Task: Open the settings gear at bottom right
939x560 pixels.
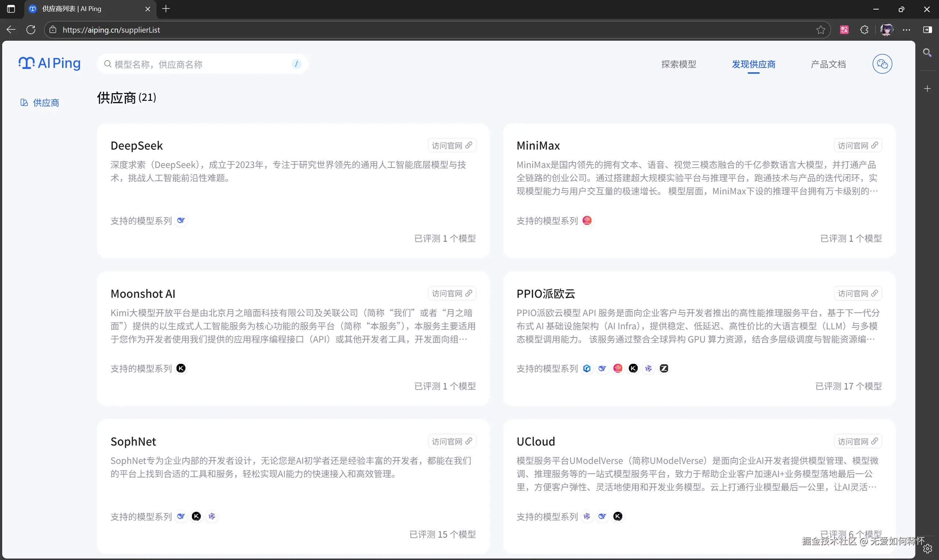Action: pyautogui.click(x=928, y=548)
